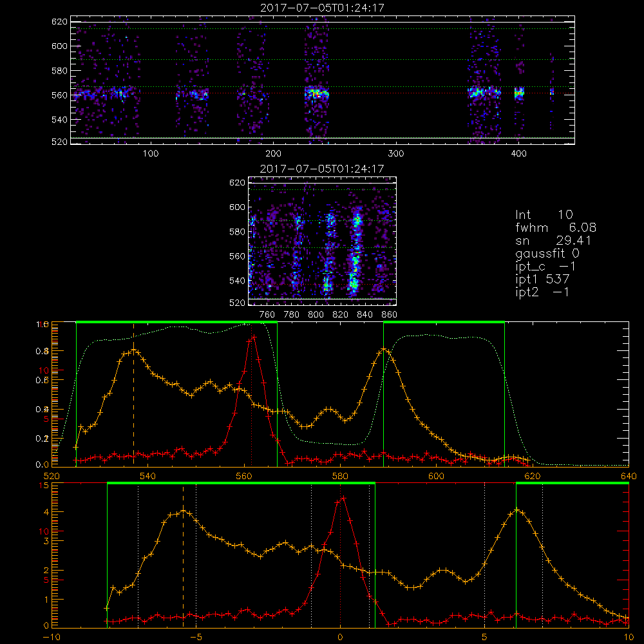Screen dimensions: 644x644
Task: Click the 'gaussfit 0' readout
Action: tap(547, 253)
